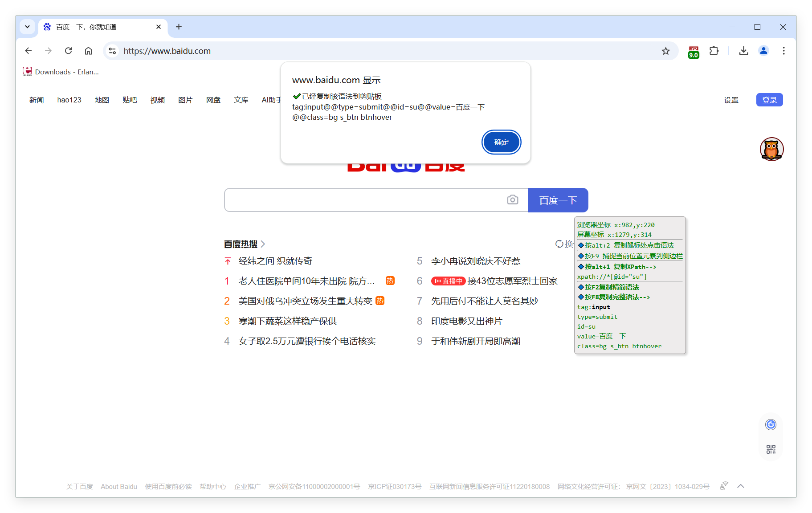Open hot search 女子取2.5万元遭银行挨个电话核实

coord(307,341)
